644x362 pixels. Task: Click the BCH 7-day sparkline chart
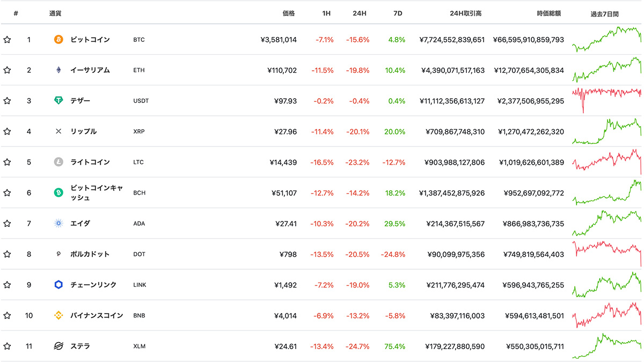[x=607, y=192]
